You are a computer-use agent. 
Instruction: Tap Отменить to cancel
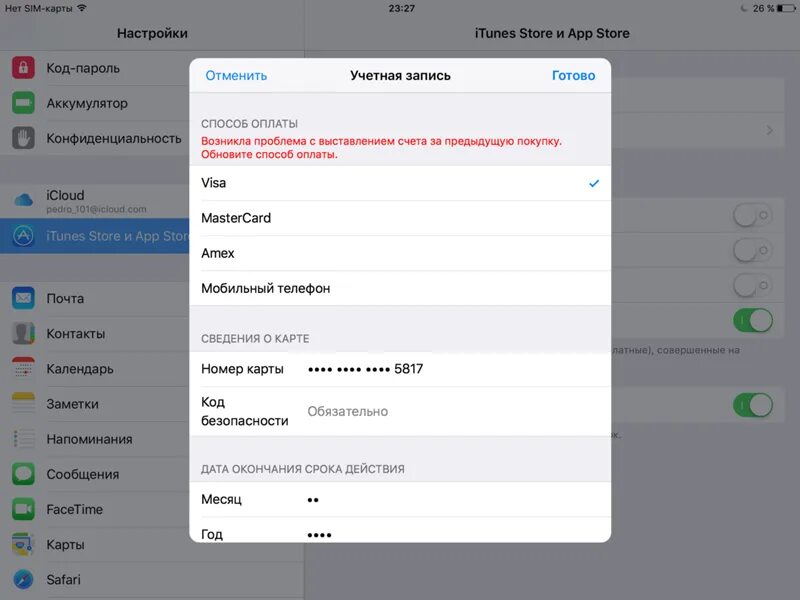point(236,76)
